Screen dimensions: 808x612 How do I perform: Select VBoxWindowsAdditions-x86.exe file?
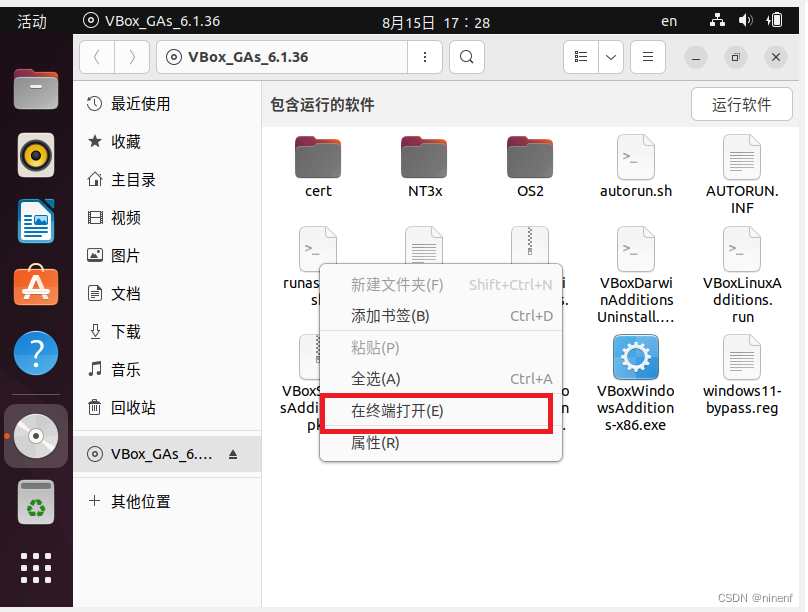point(636,384)
